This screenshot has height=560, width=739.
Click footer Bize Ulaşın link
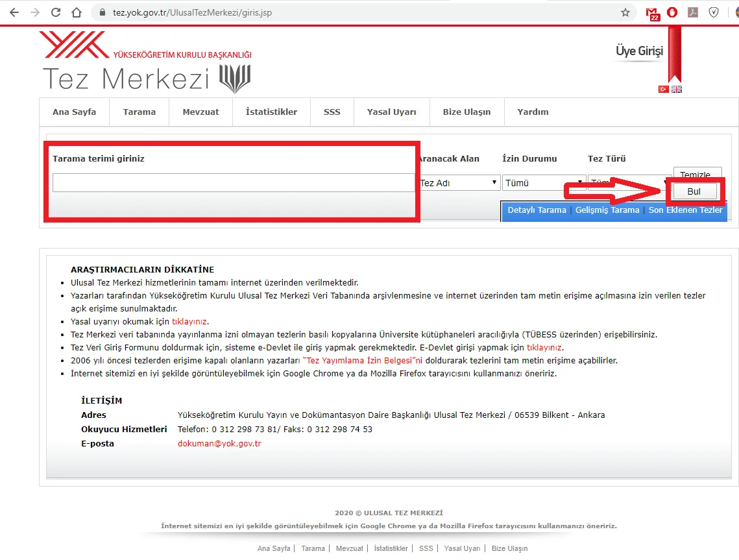pyautogui.click(x=509, y=549)
